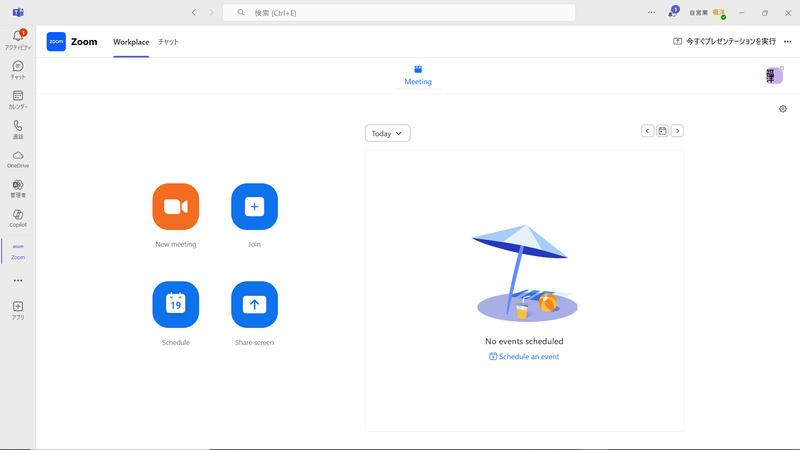Open the Activity feed in the sidebar

click(x=18, y=40)
